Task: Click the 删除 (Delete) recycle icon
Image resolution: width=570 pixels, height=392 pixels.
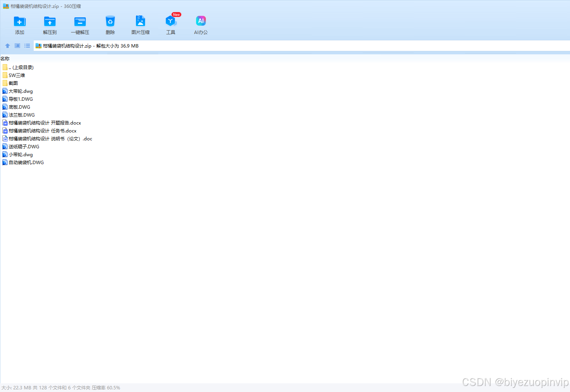Action: click(110, 22)
